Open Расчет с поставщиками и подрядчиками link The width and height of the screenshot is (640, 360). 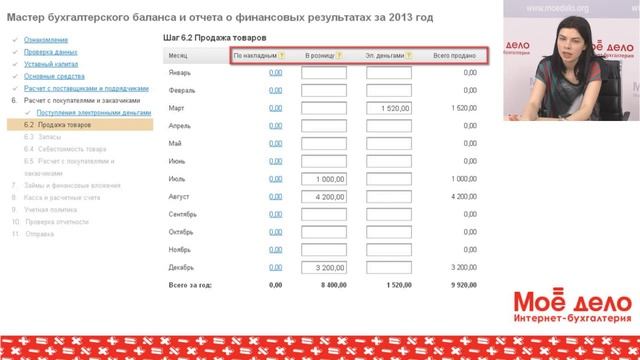(86, 89)
